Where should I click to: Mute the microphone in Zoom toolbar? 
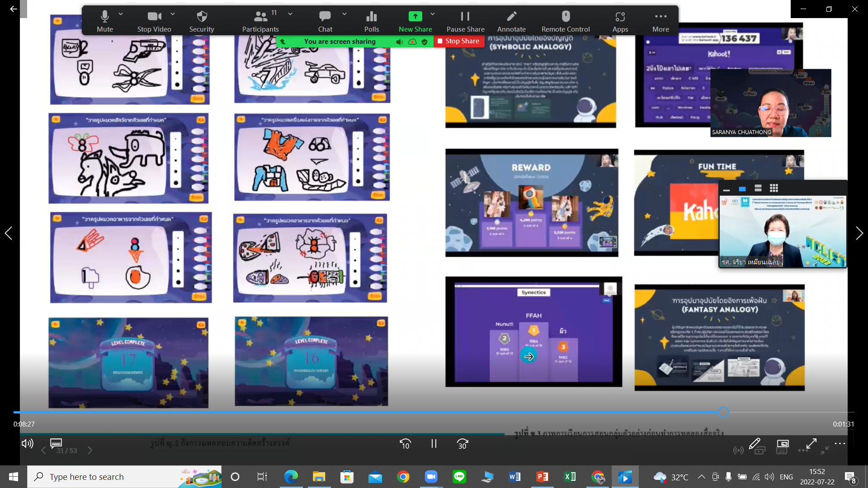pos(104,21)
